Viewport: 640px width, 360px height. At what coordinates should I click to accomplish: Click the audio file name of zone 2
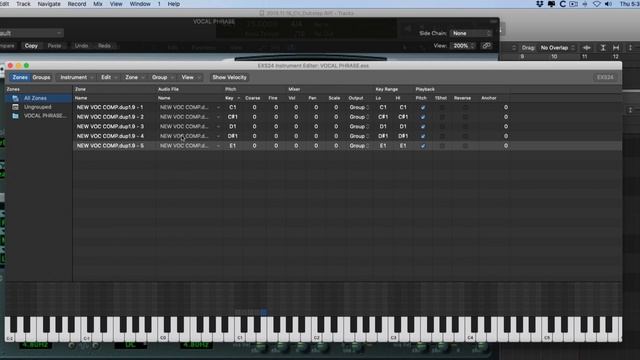point(184,117)
